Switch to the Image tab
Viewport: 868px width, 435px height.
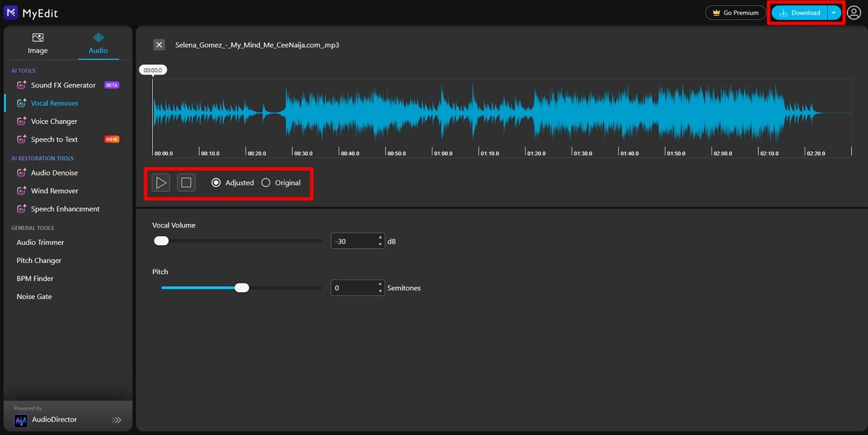pyautogui.click(x=37, y=43)
